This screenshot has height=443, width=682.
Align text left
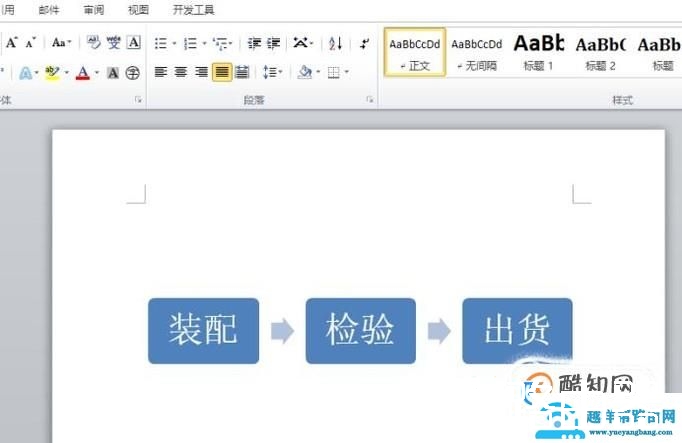click(x=161, y=72)
